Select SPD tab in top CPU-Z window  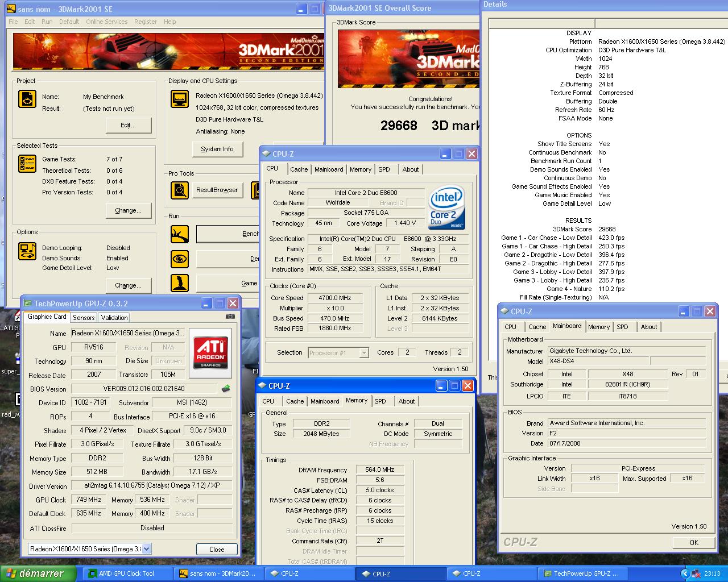pyautogui.click(x=384, y=169)
